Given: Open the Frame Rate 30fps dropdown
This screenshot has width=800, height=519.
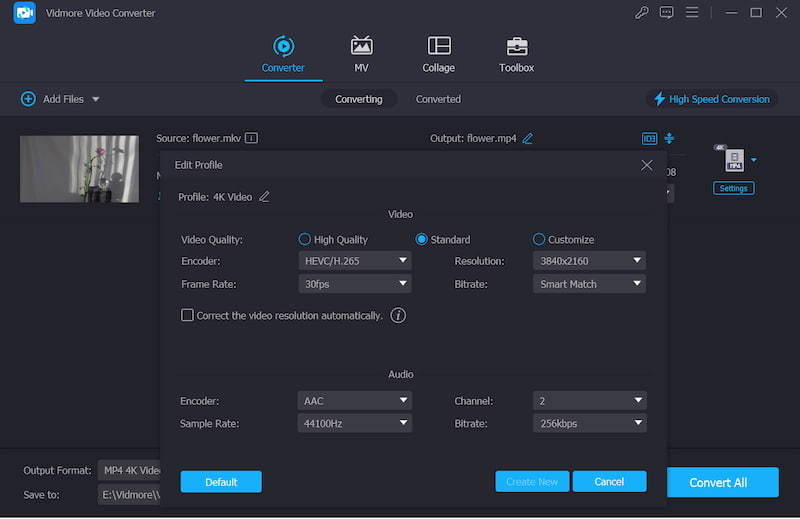Looking at the screenshot, I should click(355, 284).
